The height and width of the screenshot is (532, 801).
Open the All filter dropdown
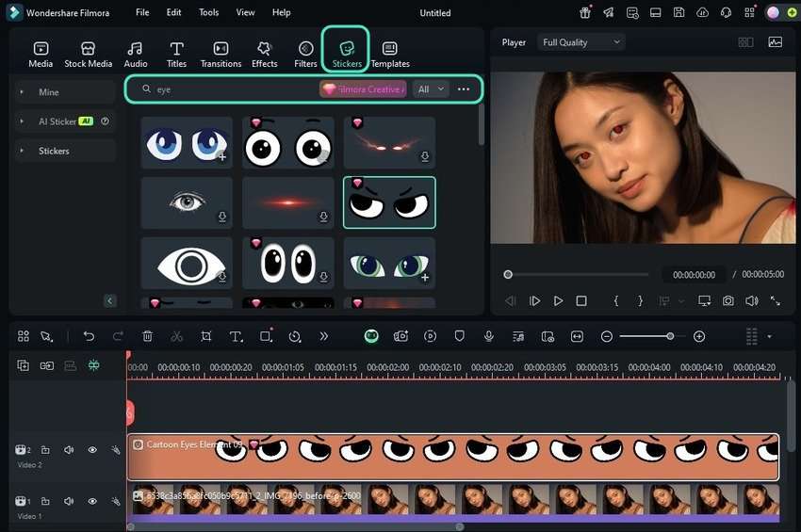[430, 89]
